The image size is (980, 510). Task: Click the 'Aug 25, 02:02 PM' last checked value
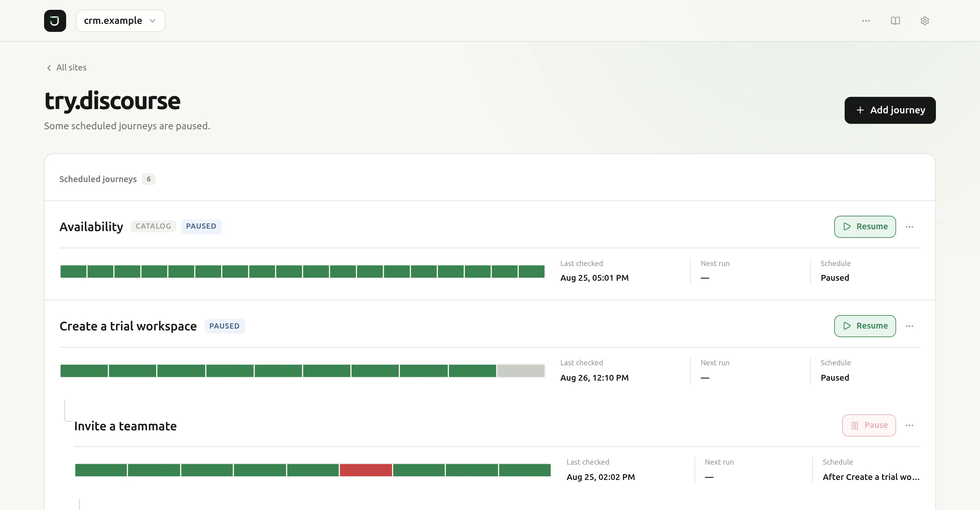click(x=601, y=477)
